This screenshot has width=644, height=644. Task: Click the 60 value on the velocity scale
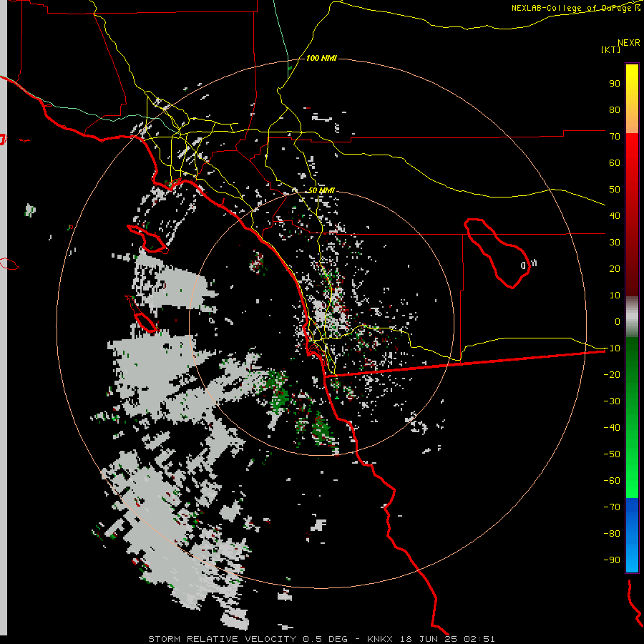(615, 162)
